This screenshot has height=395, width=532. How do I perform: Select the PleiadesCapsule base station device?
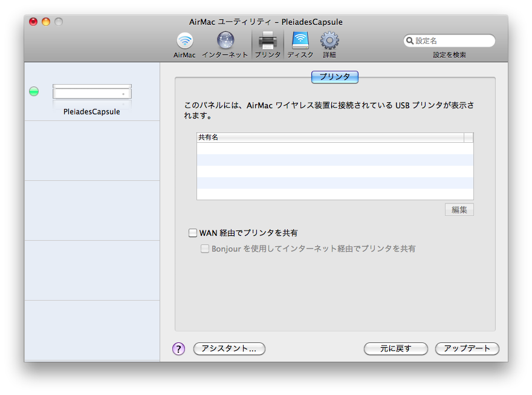coord(92,91)
